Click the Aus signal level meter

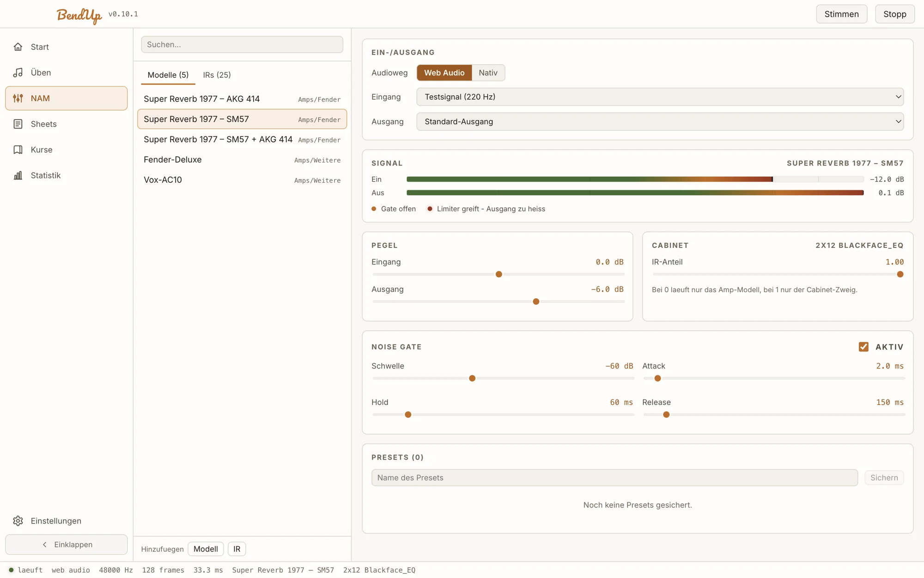[x=635, y=193]
